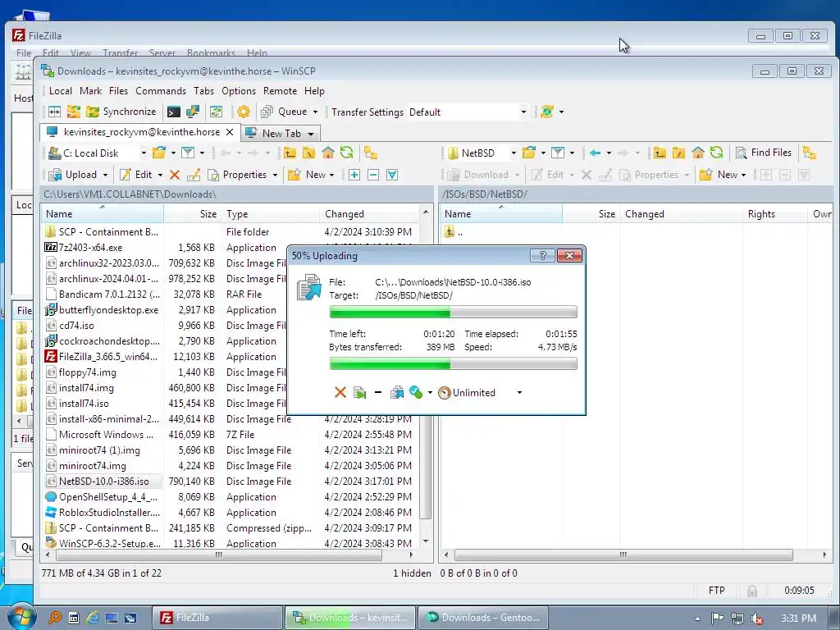The width and height of the screenshot is (840, 630).
Task: Skip current file in upload dialog
Action: click(359, 393)
